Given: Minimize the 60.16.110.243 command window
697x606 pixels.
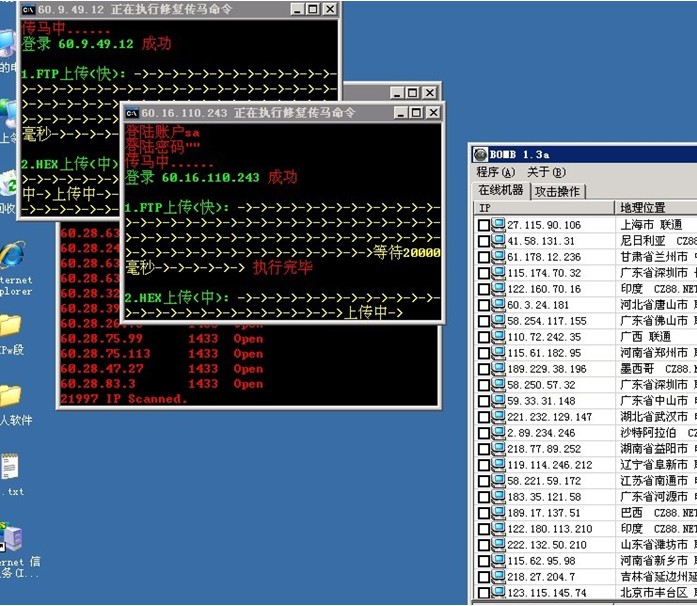Looking at the screenshot, I should click(401, 113).
